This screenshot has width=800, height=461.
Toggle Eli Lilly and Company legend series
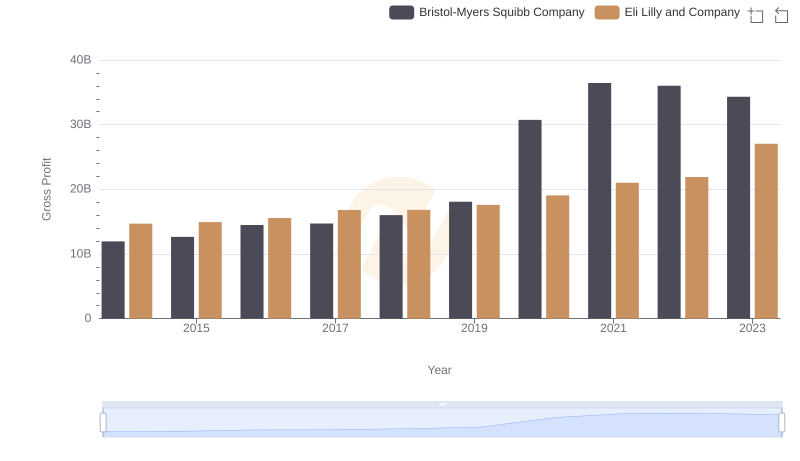click(x=667, y=12)
